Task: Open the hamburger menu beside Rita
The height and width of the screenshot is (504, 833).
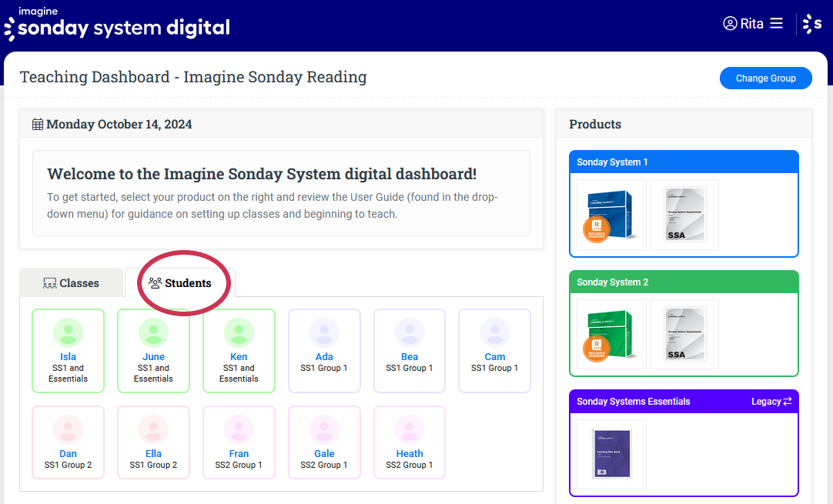Action: [776, 24]
